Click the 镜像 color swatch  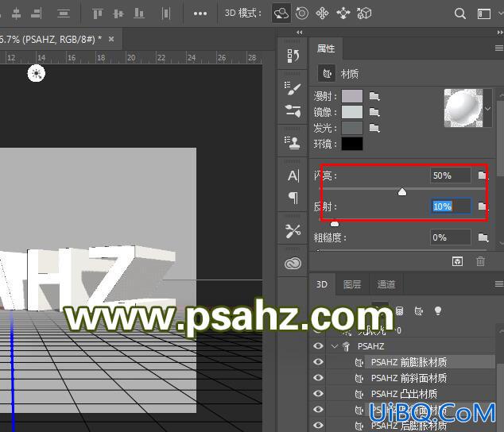tap(352, 112)
